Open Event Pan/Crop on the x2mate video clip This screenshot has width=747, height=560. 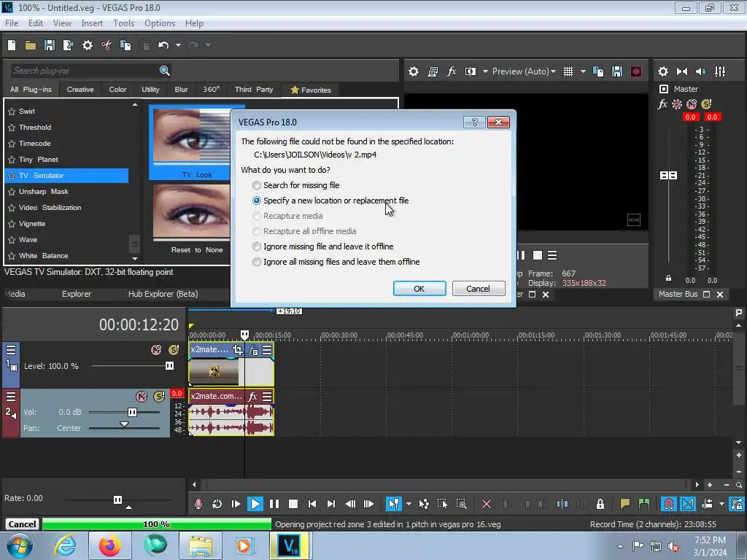click(x=237, y=350)
